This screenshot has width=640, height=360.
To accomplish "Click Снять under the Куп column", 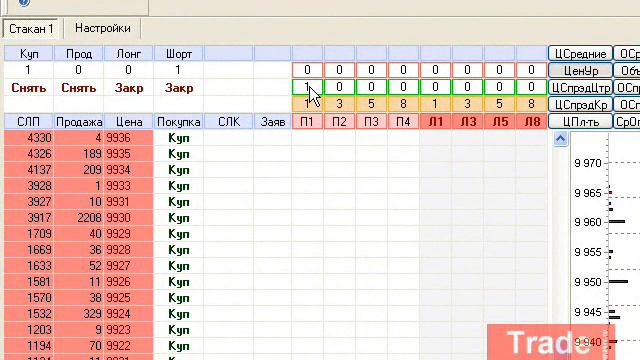I will 29,88.
